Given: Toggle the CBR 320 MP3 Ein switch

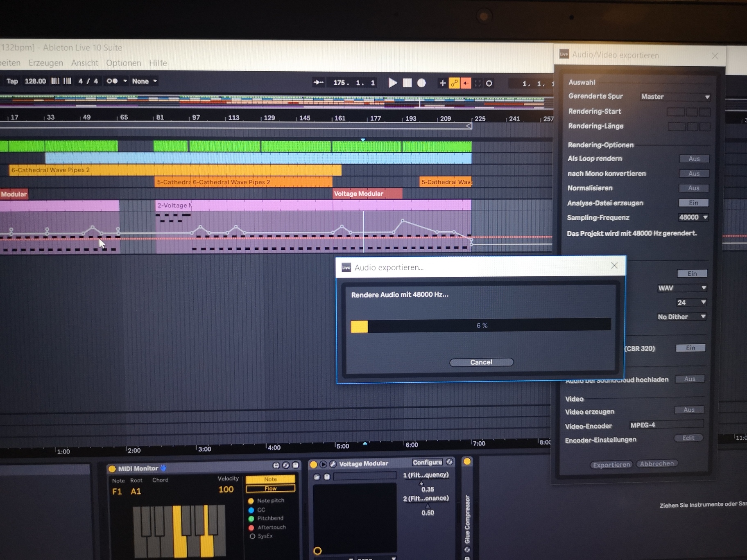Looking at the screenshot, I should (690, 348).
